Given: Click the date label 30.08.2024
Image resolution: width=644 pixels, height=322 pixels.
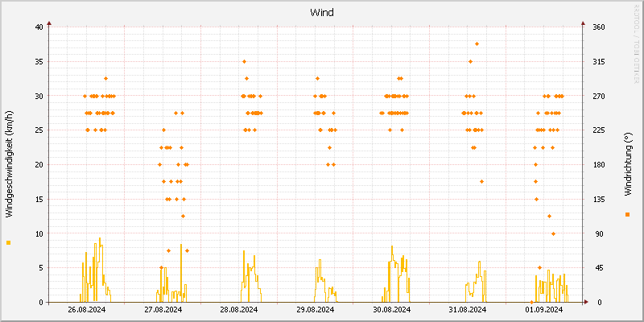Looking at the screenshot, I should pyautogui.click(x=391, y=310).
